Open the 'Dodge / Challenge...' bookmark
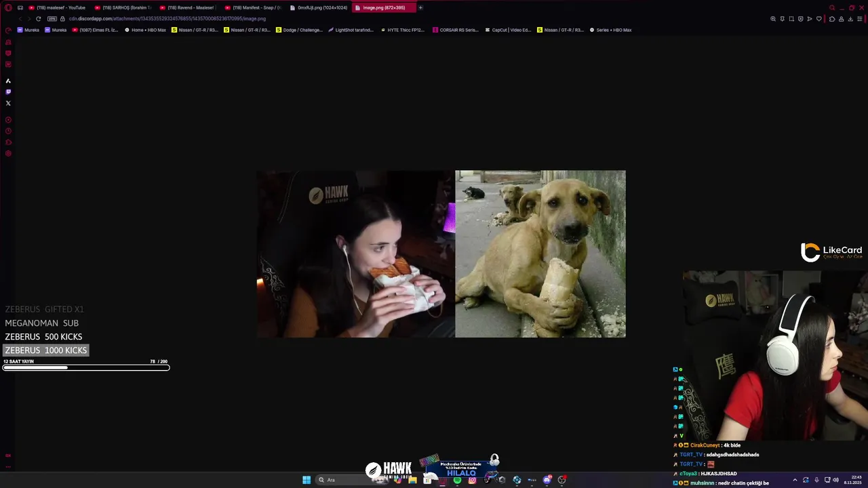Viewport: 868px width, 488px height. (299, 30)
